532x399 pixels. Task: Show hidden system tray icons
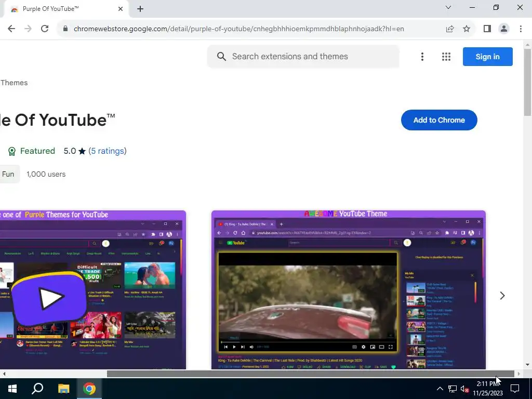click(440, 389)
